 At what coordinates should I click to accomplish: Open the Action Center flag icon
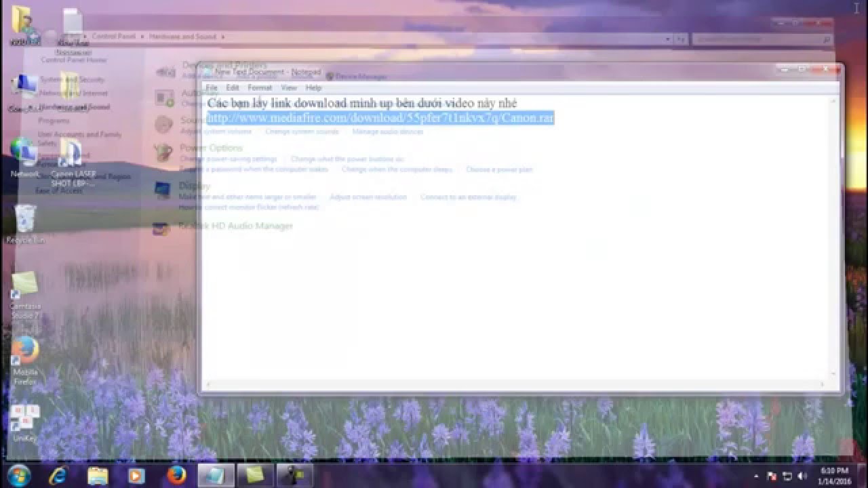click(x=772, y=476)
